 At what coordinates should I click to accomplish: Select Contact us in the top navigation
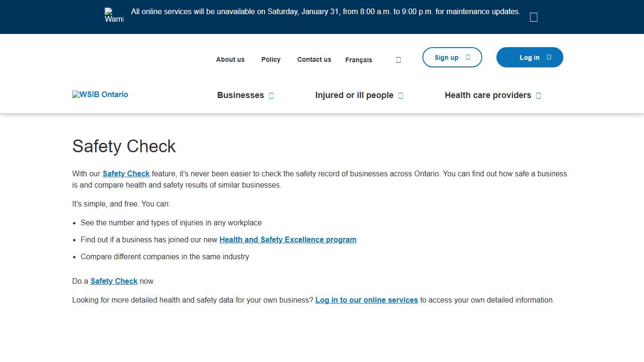coord(314,59)
